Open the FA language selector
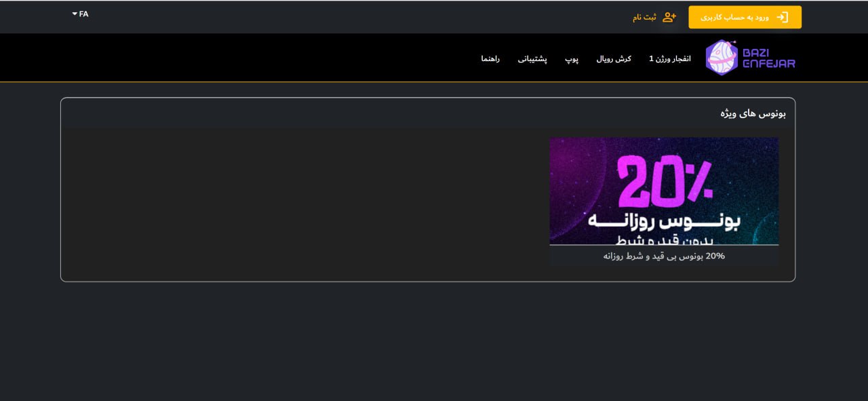Image resolution: width=868 pixels, height=401 pixels. pyautogui.click(x=81, y=14)
